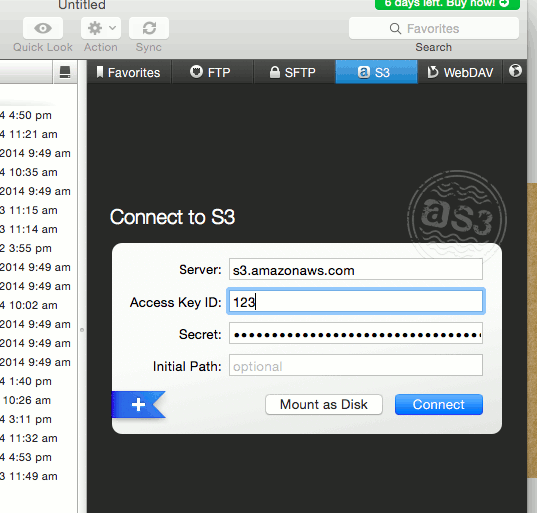Switch to the Favorites tab
The height and width of the screenshot is (513, 537).
pyautogui.click(x=129, y=72)
